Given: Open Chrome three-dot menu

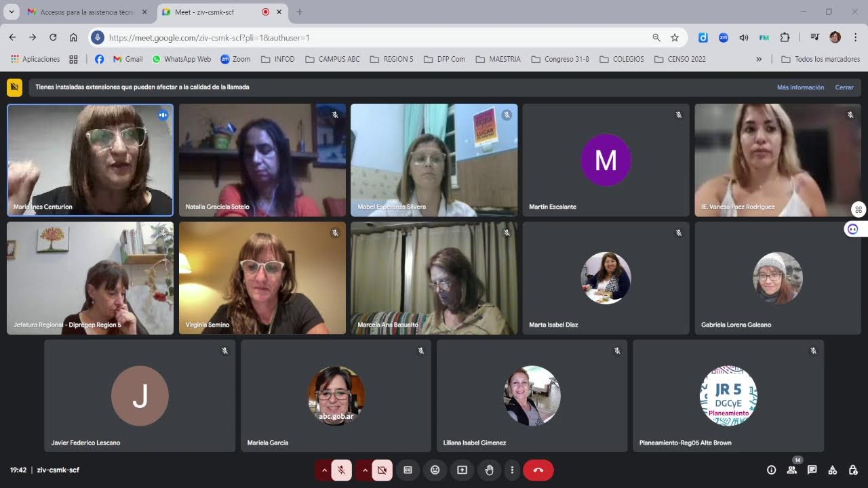Looking at the screenshot, I should coord(855,37).
